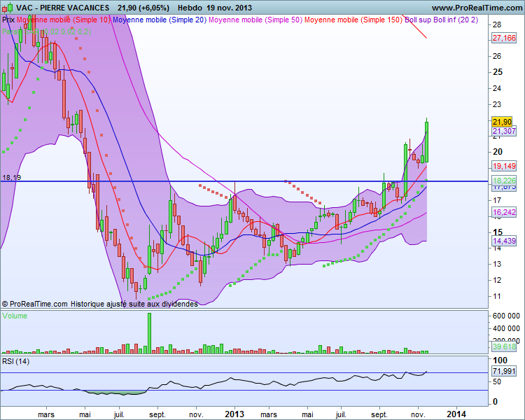This screenshot has height=420, width=525.
Task: Click the 25 price axis label
Action: click(498, 72)
